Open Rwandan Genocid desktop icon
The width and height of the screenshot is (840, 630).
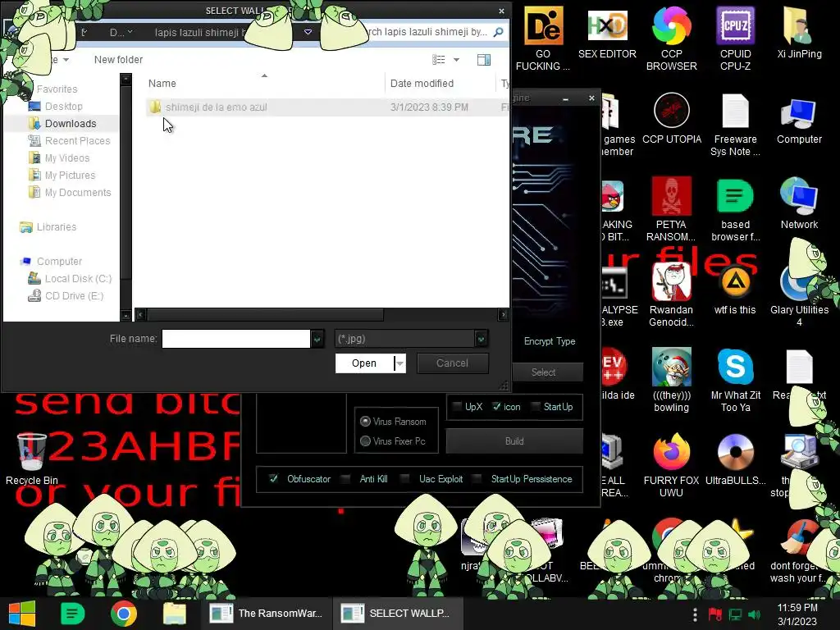671,294
